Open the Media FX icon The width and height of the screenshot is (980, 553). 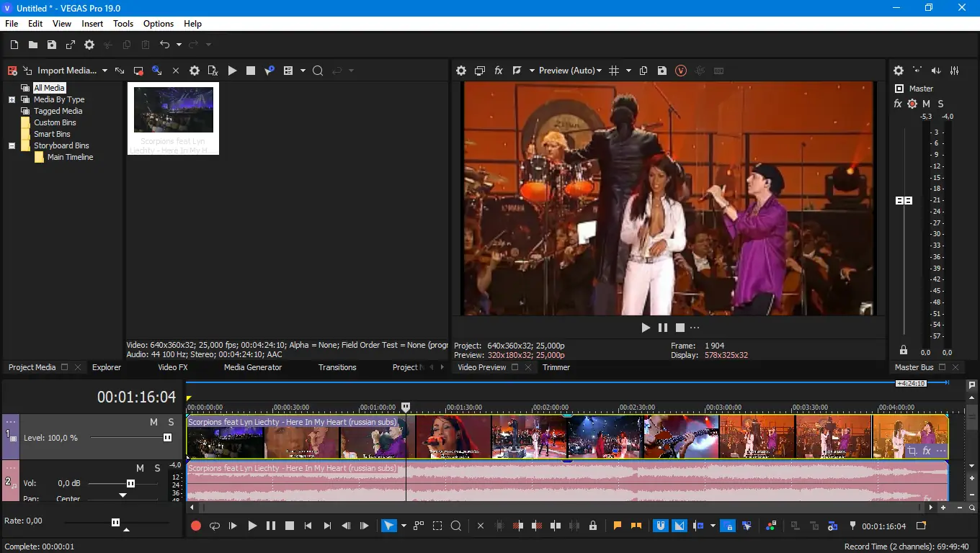(213, 71)
